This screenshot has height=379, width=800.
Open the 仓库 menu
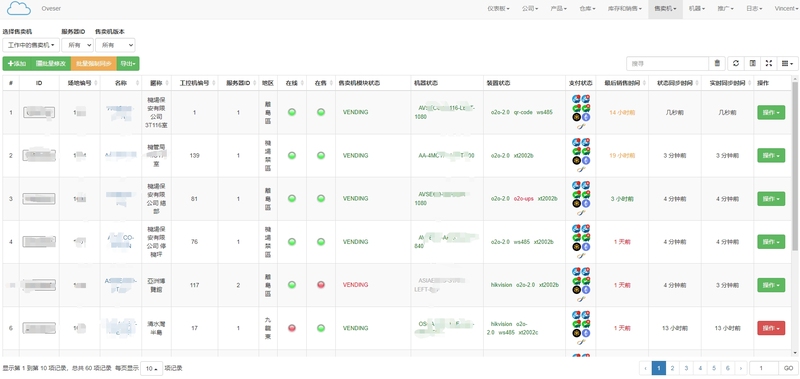click(587, 9)
